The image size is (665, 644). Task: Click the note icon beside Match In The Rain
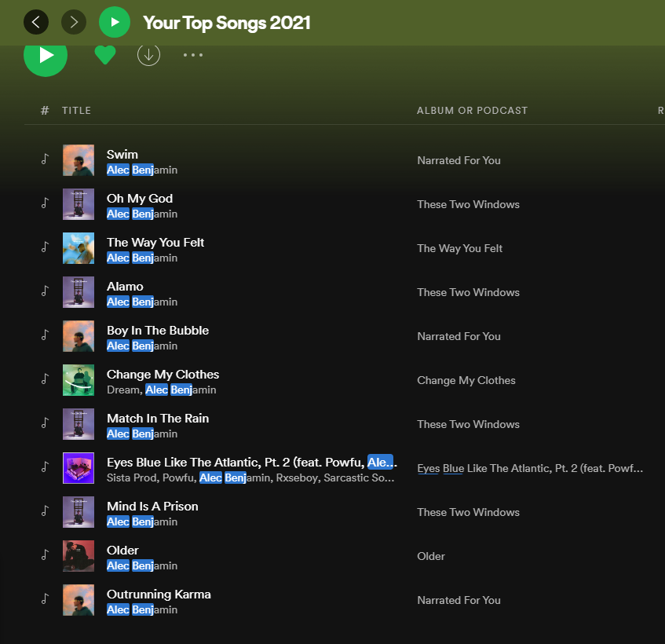[45, 423]
